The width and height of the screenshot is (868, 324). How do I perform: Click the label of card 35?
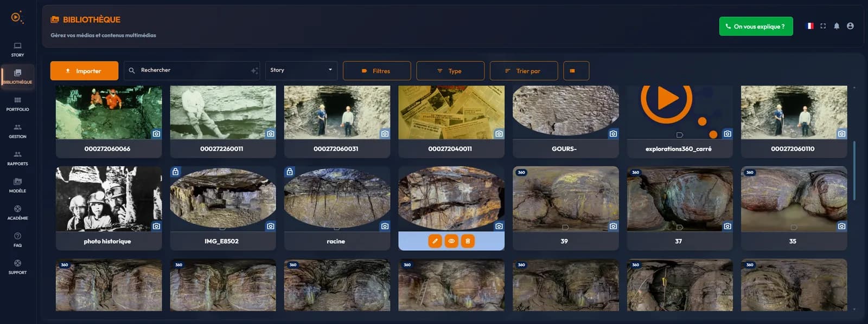click(793, 241)
